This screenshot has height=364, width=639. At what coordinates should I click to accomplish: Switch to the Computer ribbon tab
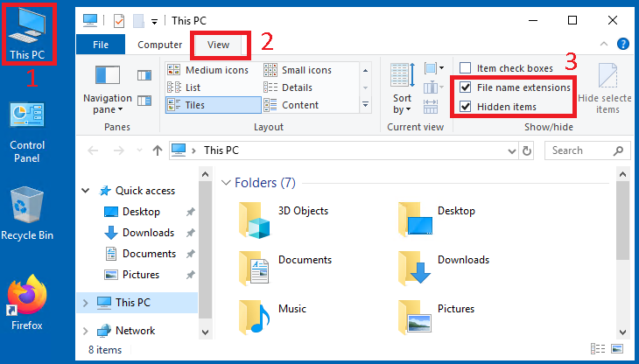point(159,45)
